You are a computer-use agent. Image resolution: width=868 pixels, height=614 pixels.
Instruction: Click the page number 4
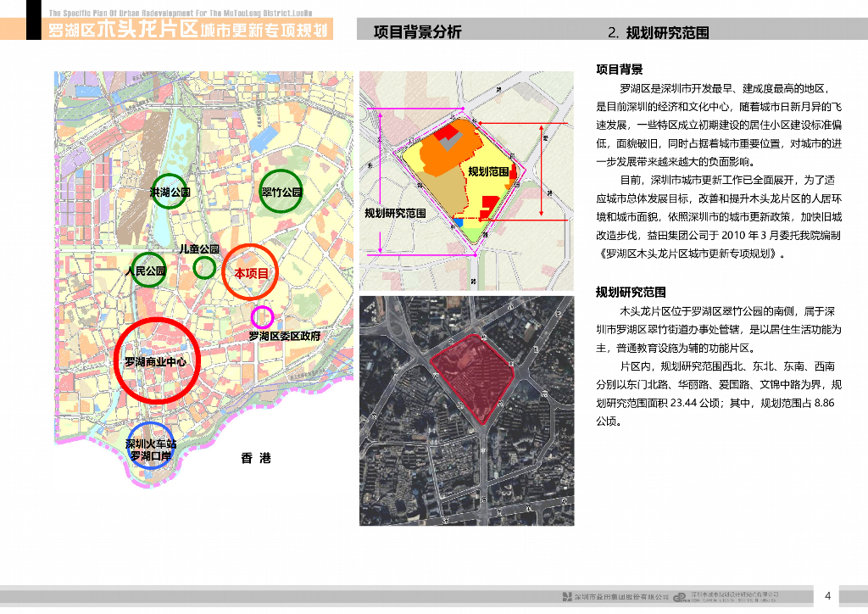(827, 596)
